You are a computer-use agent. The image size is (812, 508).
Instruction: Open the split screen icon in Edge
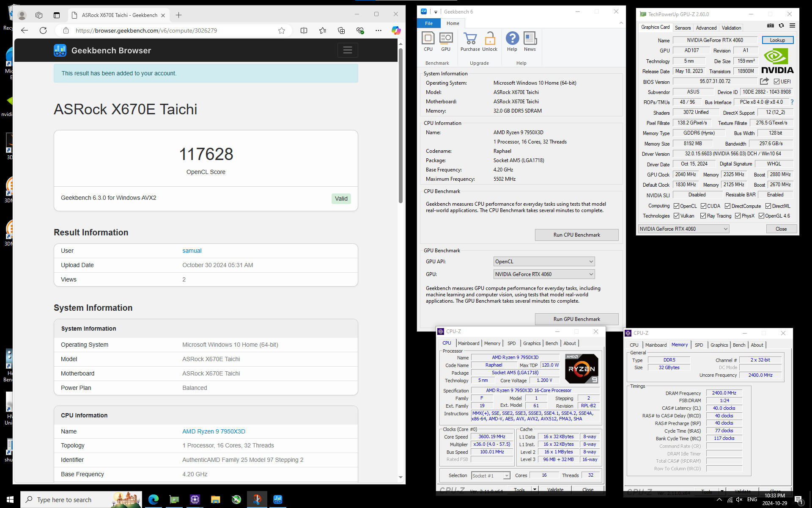click(x=304, y=30)
